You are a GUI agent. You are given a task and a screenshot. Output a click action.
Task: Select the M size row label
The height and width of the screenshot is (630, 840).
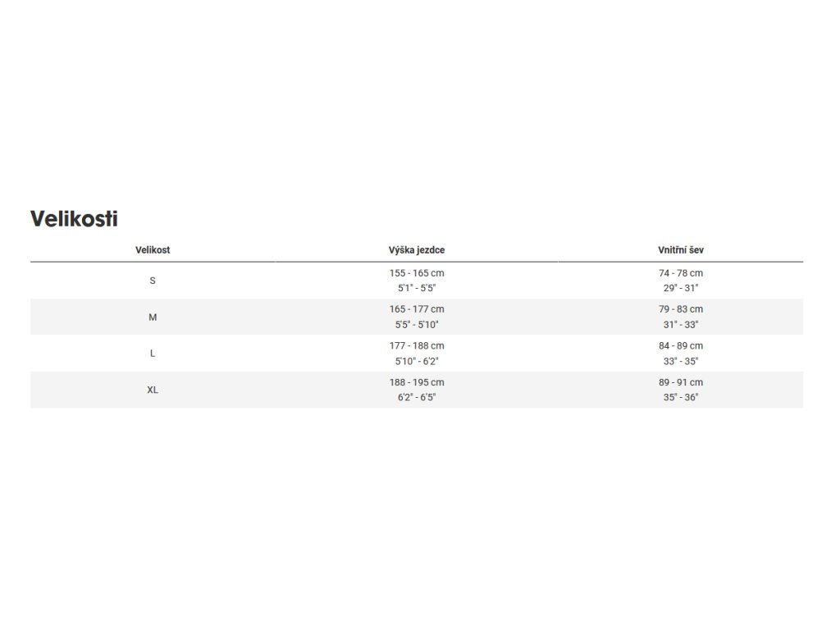click(x=153, y=317)
